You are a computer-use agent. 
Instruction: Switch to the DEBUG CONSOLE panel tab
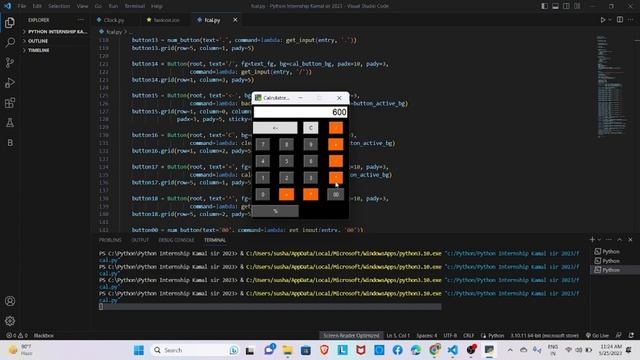point(176,240)
